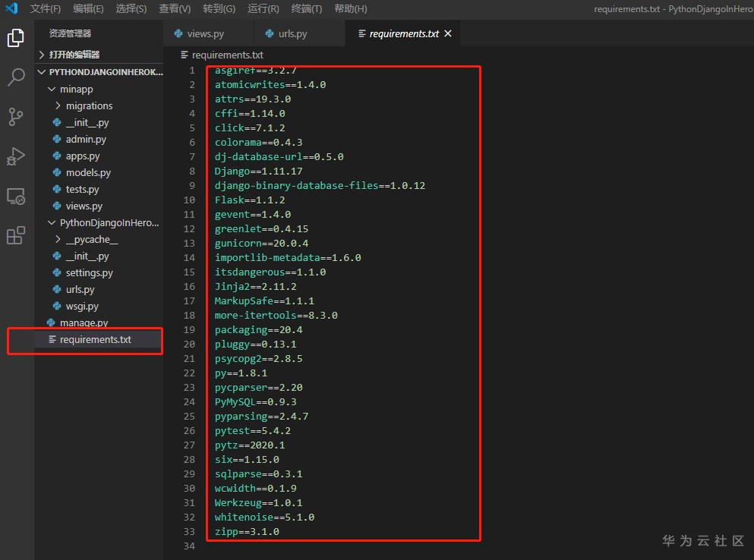Viewport: 754px width, 560px height.
Task: Open the 编辑(E) menu
Action: (x=88, y=8)
